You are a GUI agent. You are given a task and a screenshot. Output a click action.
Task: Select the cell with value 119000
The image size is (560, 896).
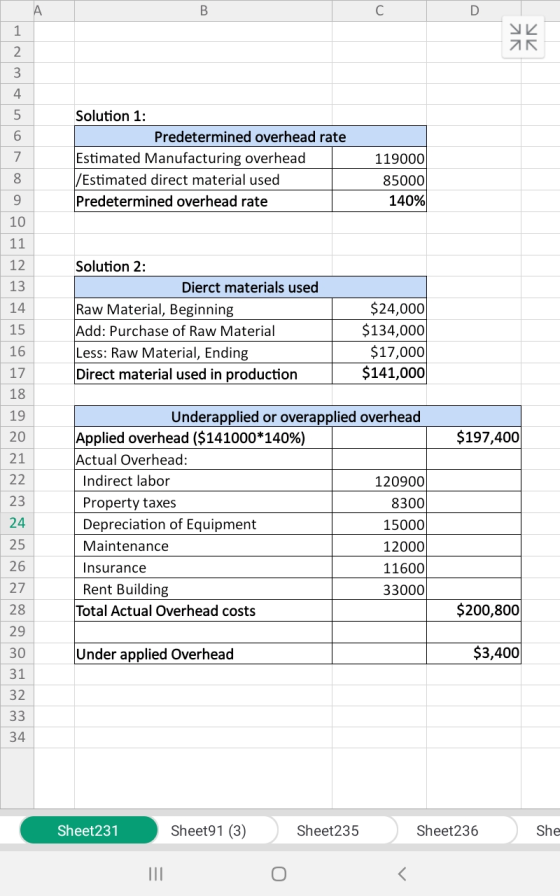[379, 158]
